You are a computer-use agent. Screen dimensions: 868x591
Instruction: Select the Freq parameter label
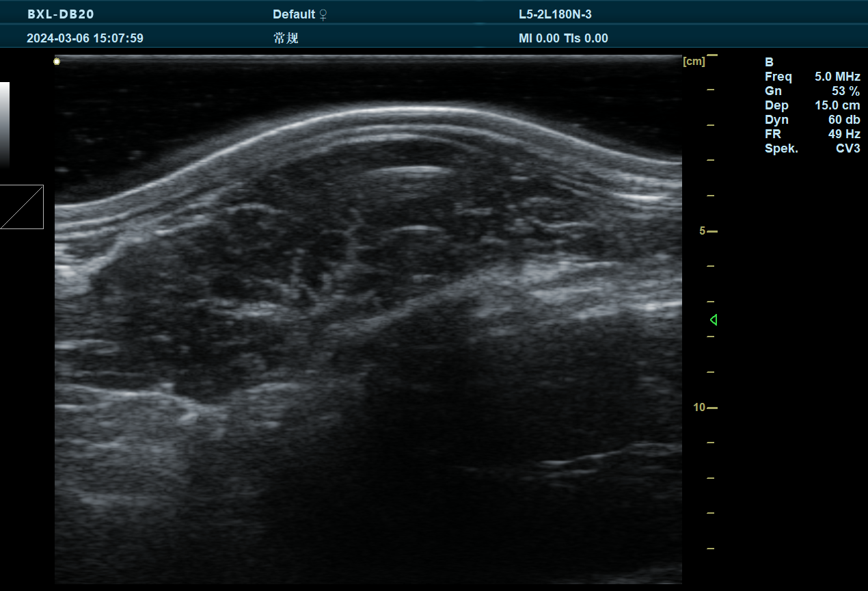[x=778, y=77]
